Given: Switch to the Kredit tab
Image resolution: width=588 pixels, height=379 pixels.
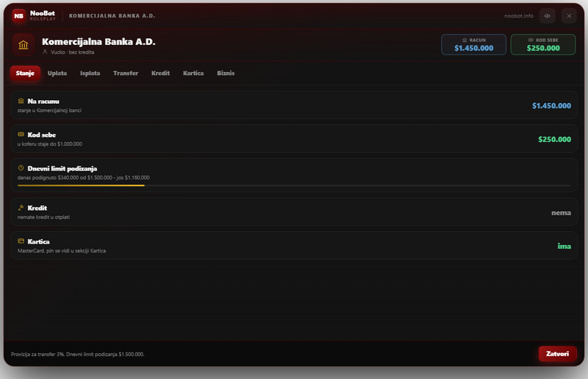Looking at the screenshot, I should (x=160, y=73).
